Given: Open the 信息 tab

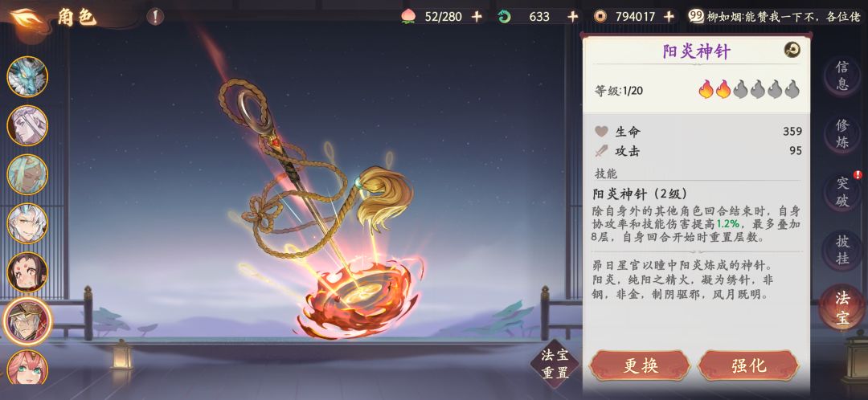Looking at the screenshot, I should [x=842, y=76].
